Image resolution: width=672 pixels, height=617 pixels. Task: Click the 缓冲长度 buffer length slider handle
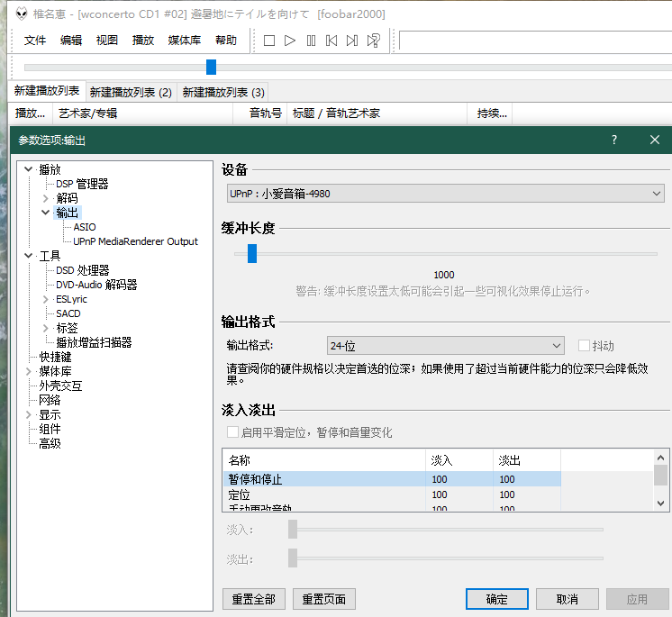tap(252, 254)
